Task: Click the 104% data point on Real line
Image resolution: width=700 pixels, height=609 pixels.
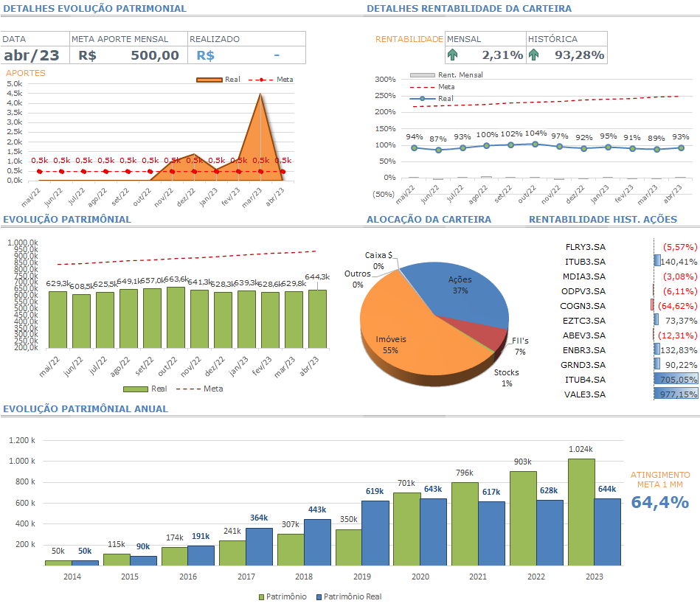Action: (535, 144)
